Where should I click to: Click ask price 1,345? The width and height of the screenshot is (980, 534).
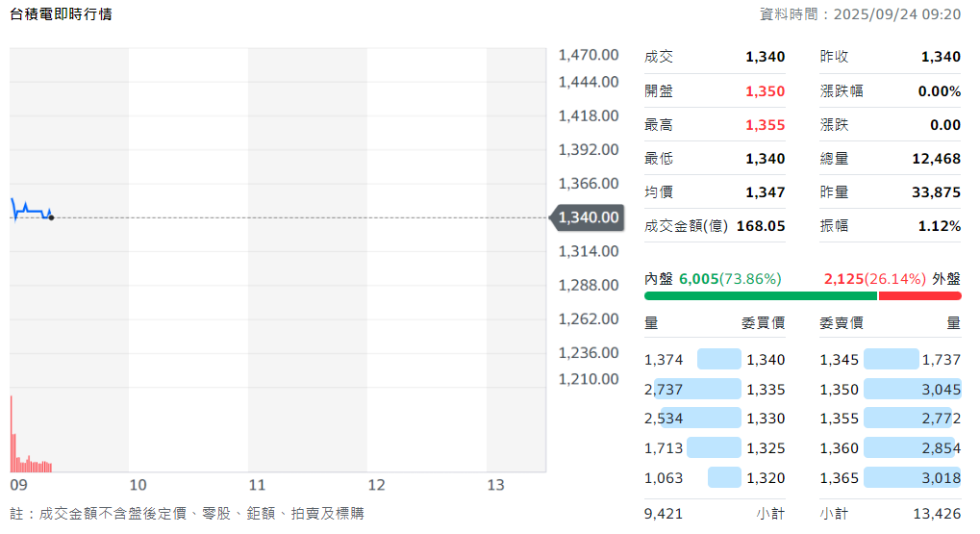(x=840, y=360)
